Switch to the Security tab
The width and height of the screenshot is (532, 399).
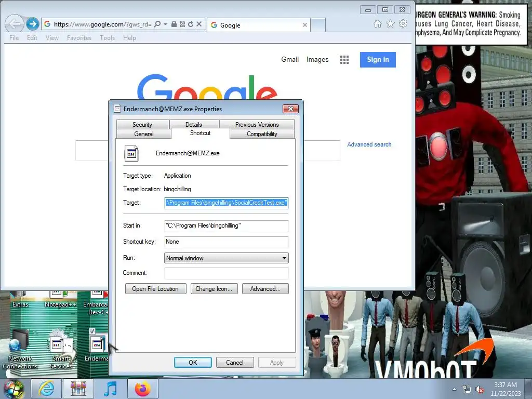point(142,124)
